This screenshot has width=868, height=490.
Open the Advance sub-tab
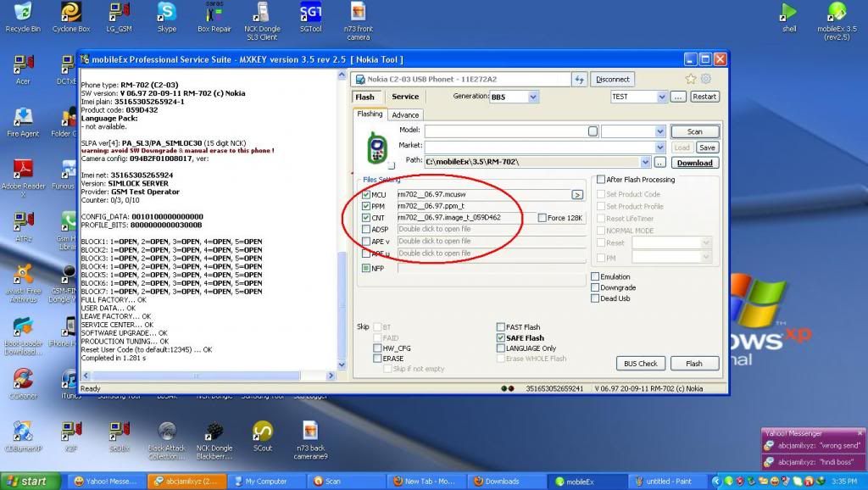point(405,114)
